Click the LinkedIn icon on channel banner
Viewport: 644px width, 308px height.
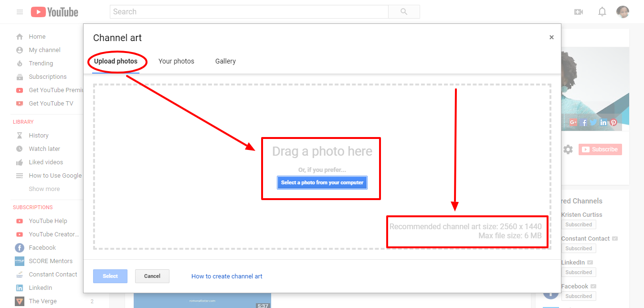pos(603,122)
